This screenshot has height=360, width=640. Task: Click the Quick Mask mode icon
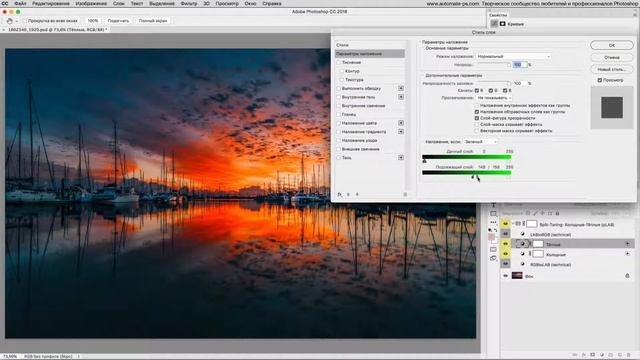[493, 249]
